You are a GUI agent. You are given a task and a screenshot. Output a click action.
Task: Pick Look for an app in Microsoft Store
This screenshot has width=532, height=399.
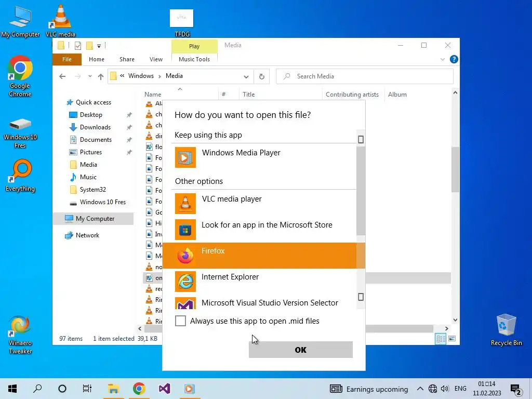[260, 229]
